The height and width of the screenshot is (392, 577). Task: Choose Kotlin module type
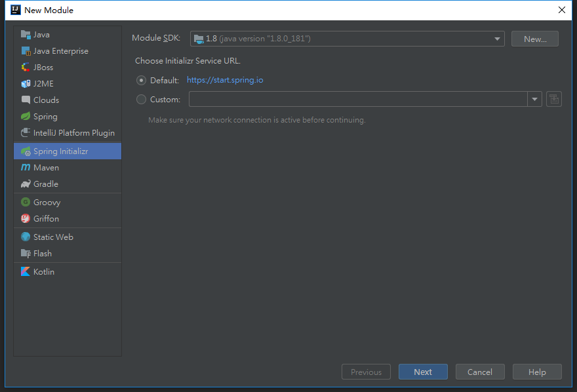click(x=68, y=272)
